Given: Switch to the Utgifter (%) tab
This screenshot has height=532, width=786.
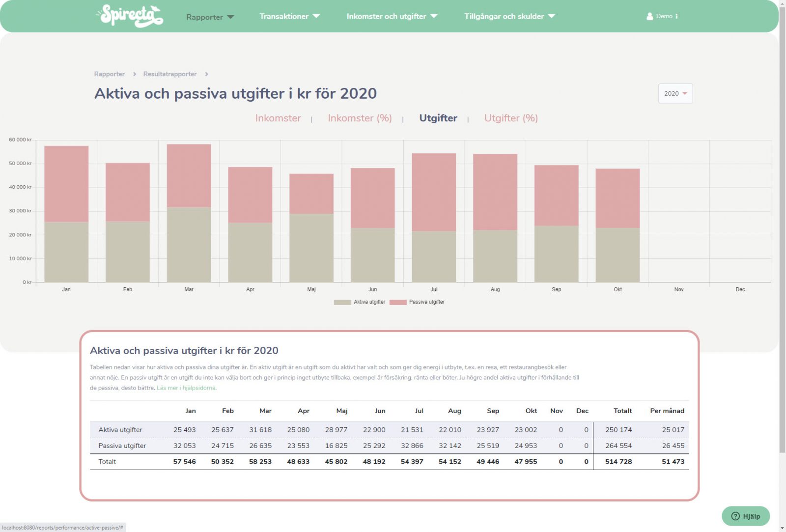Looking at the screenshot, I should [x=511, y=118].
